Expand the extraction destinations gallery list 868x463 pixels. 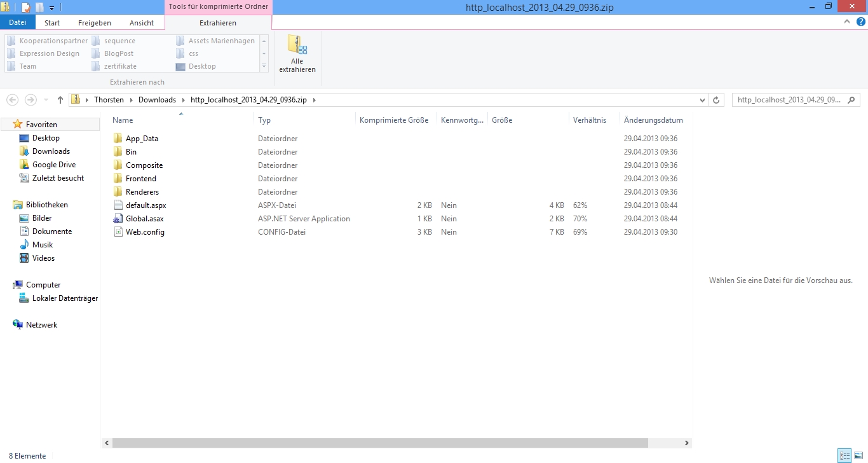(x=264, y=66)
